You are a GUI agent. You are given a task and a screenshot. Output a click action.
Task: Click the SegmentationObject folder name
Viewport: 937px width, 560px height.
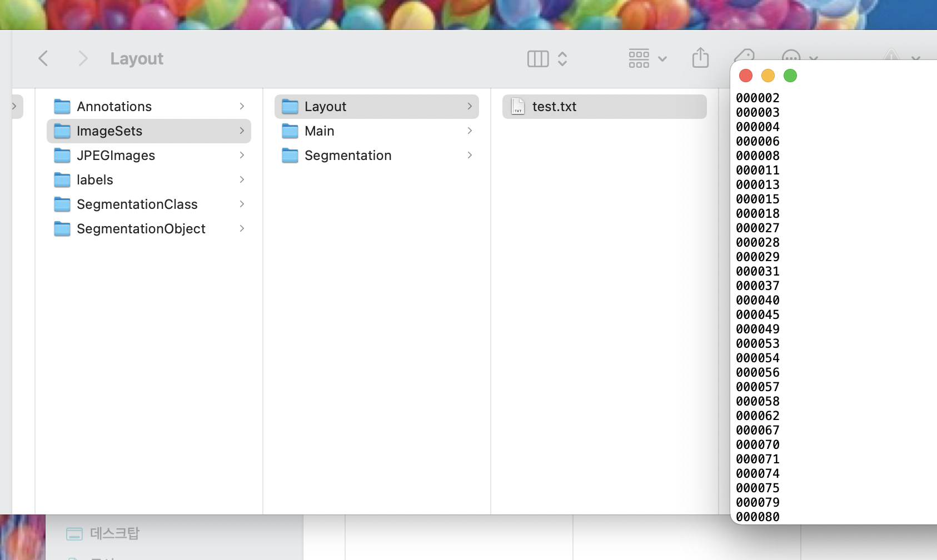(x=141, y=228)
